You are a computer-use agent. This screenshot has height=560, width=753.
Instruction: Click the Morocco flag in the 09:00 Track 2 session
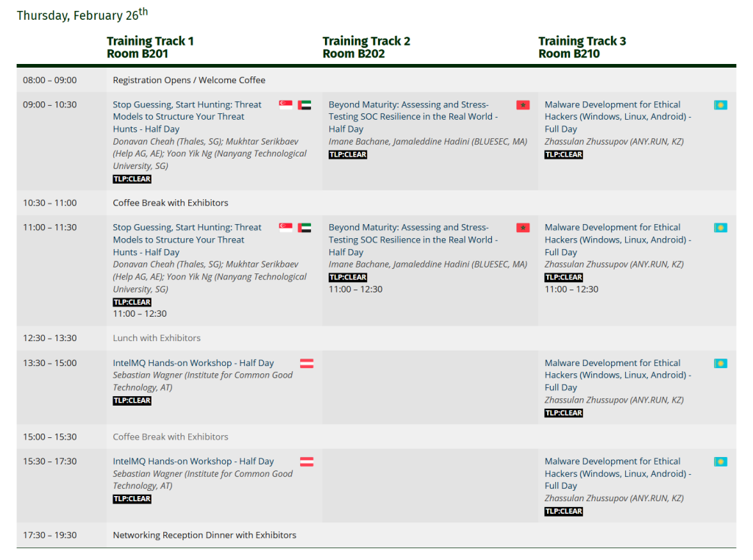click(x=523, y=105)
